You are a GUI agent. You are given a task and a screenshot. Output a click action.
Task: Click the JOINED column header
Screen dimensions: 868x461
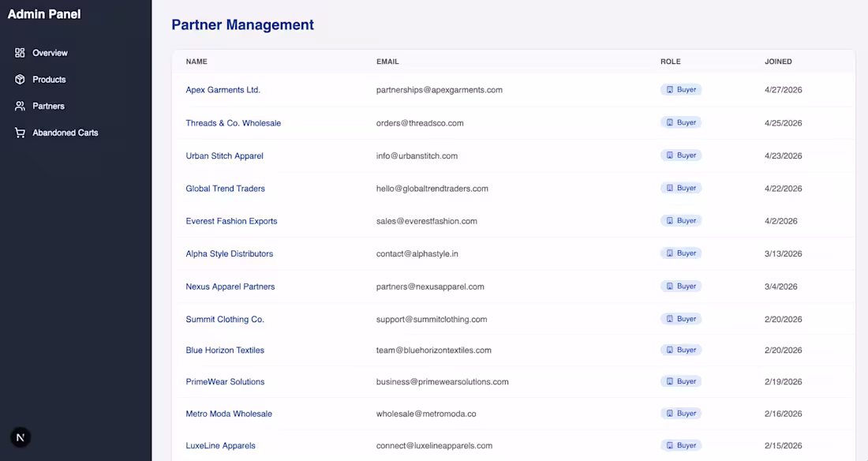coord(778,62)
